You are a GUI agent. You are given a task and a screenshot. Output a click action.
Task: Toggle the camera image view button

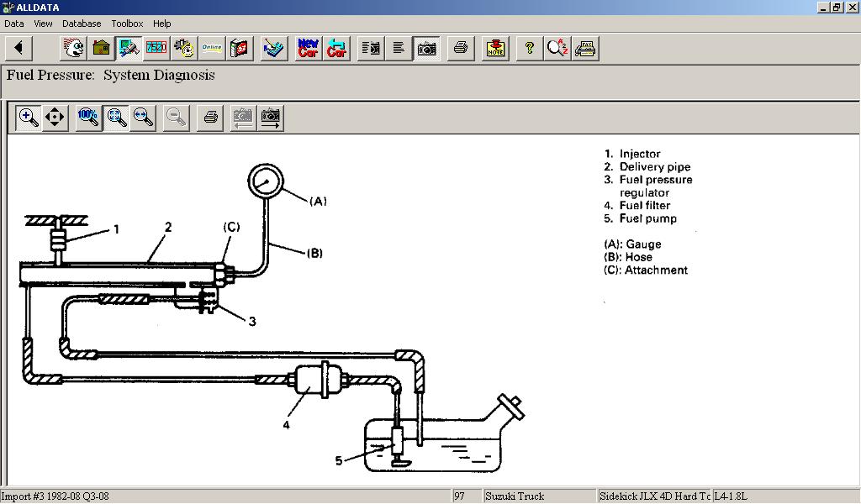click(427, 48)
